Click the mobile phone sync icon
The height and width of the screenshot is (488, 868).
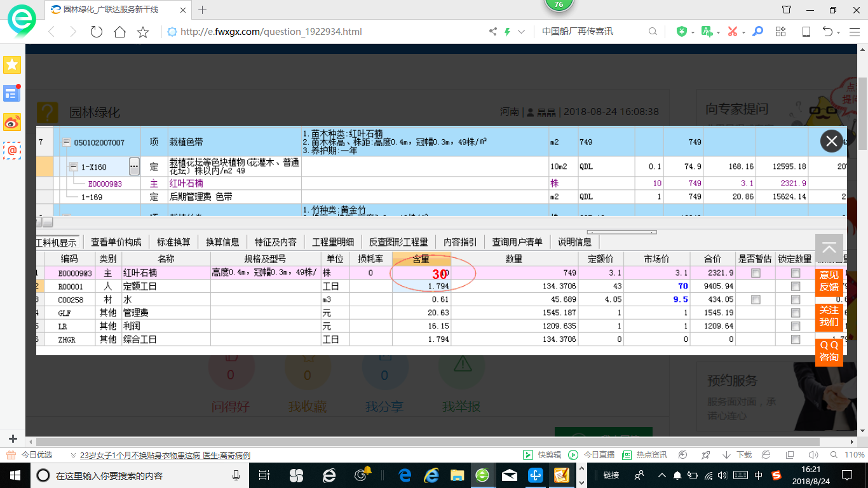[806, 30]
